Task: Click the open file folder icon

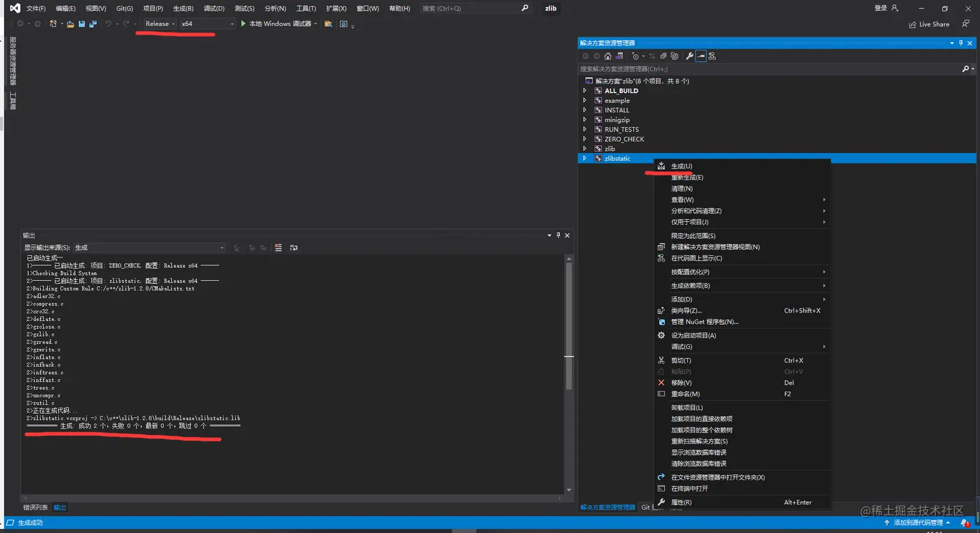Action: pyautogui.click(x=70, y=24)
